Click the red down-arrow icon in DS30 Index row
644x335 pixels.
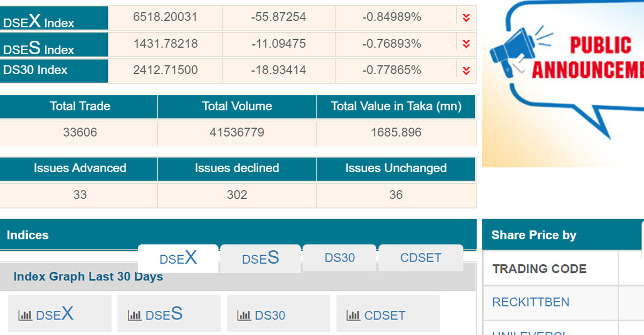coord(466,70)
